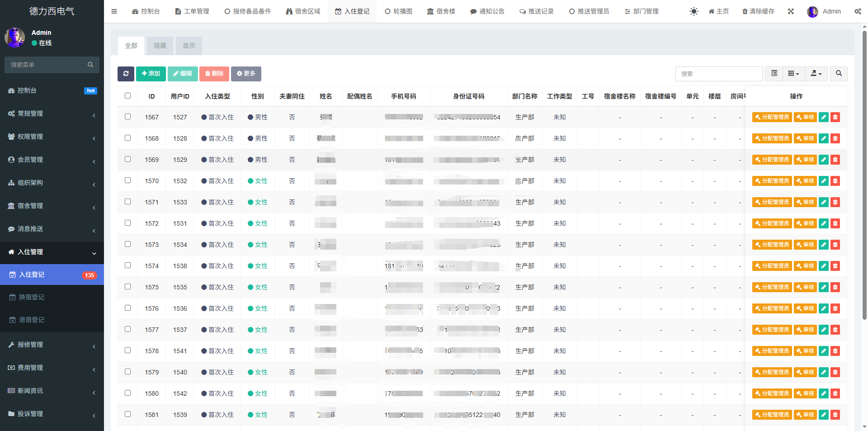Click the green edit icon in row 1567

click(824, 117)
